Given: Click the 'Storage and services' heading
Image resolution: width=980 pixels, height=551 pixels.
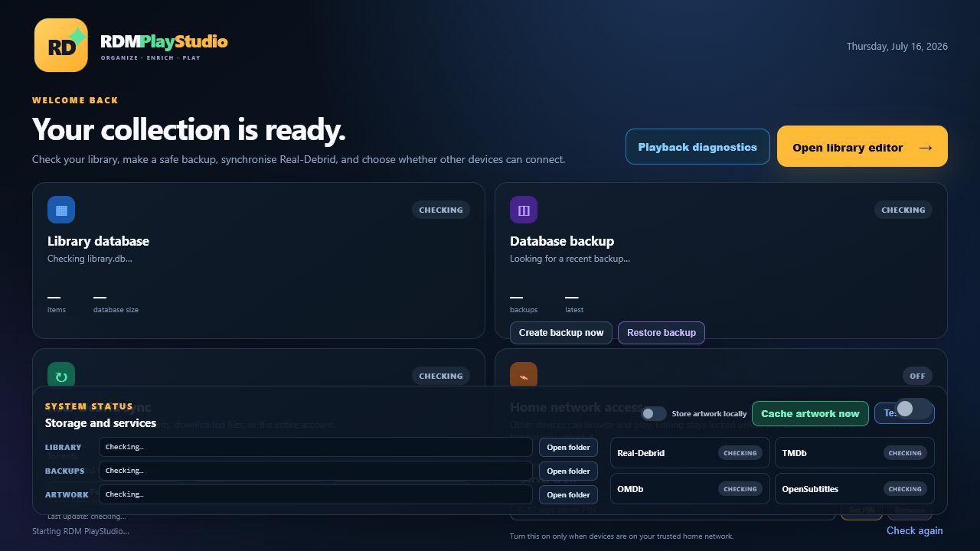Looking at the screenshot, I should click(100, 423).
